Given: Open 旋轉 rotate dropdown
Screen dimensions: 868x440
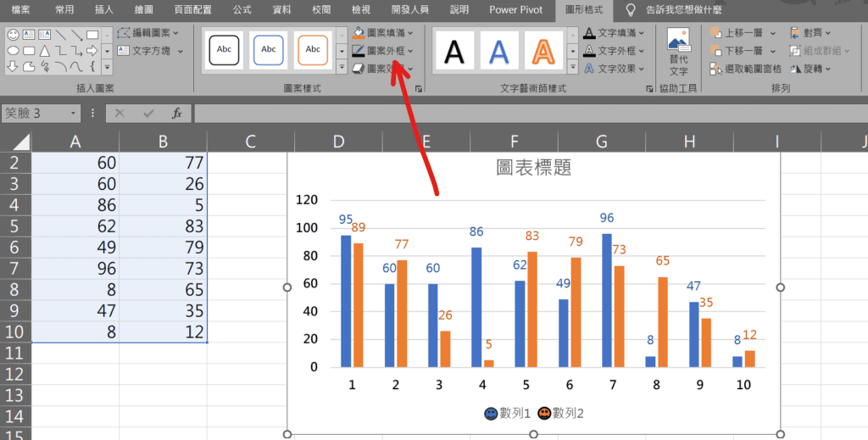Looking at the screenshot, I should pyautogui.click(x=810, y=69).
